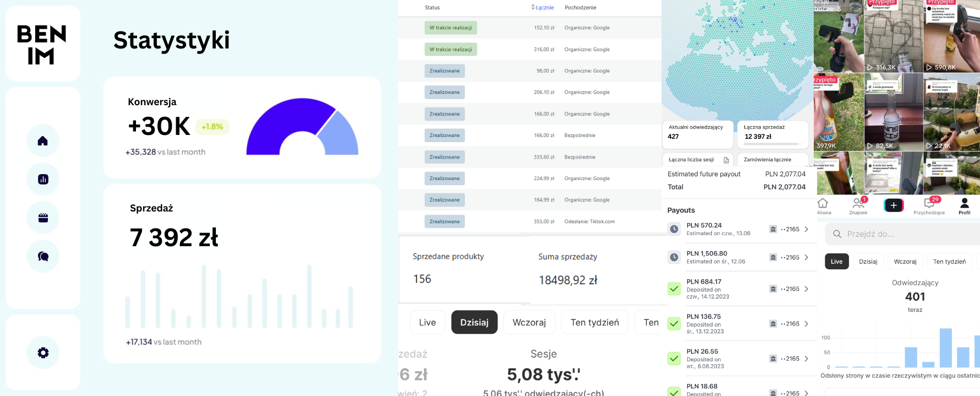Expand the PLN 570.24 payout chevron

pyautogui.click(x=807, y=229)
